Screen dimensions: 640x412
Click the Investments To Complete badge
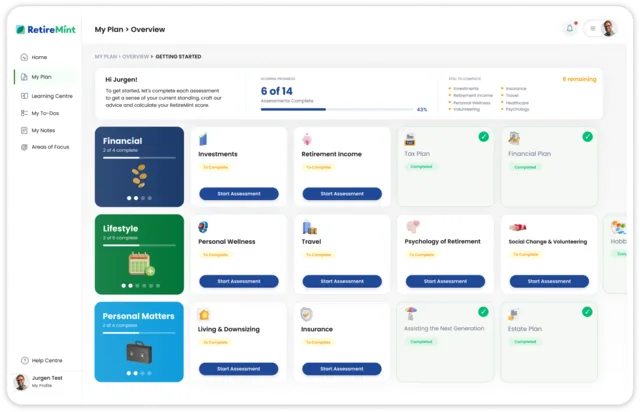click(x=216, y=167)
